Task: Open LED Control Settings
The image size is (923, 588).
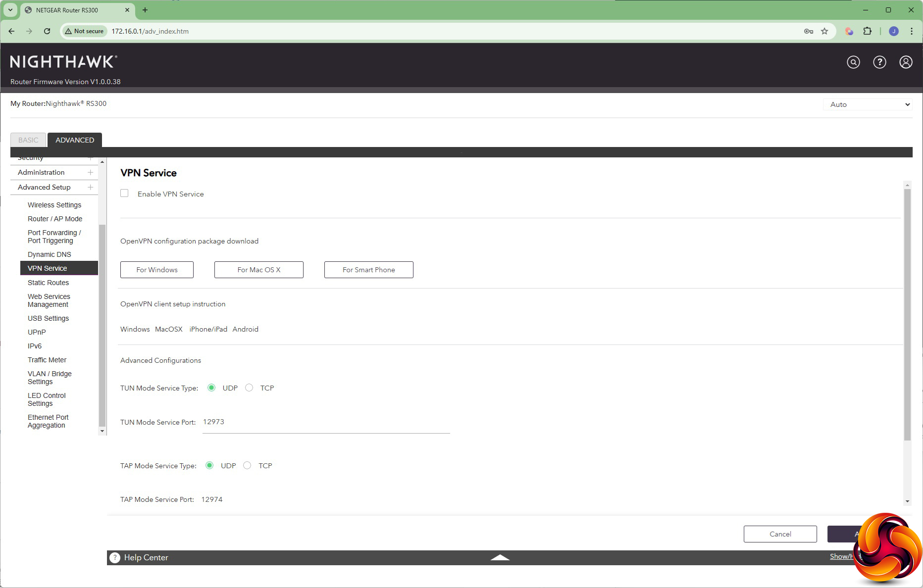Action: point(47,399)
